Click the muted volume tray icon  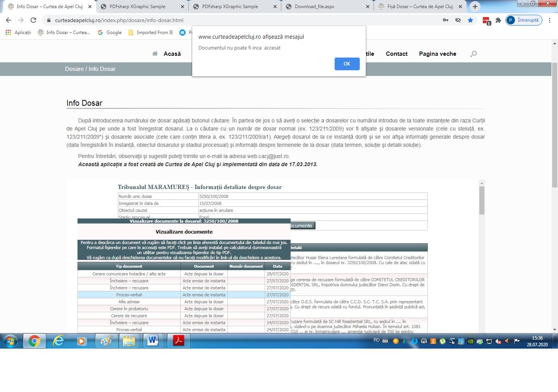click(498, 341)
